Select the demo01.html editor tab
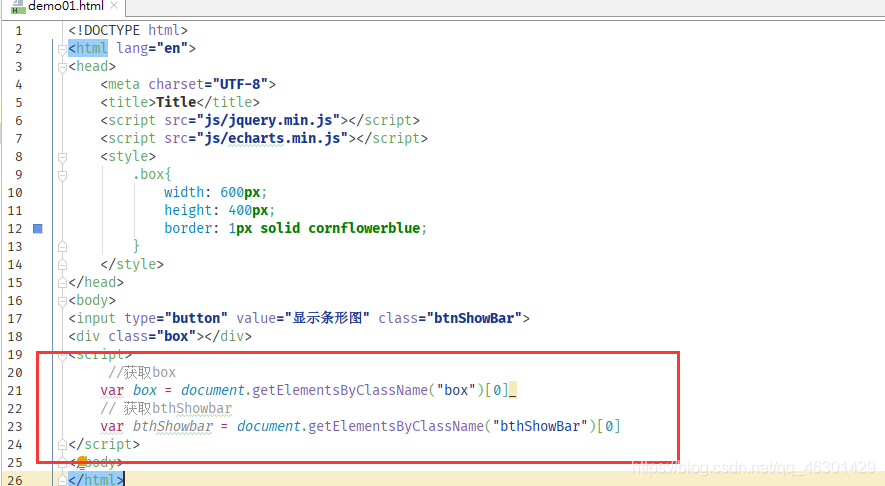 65,7
